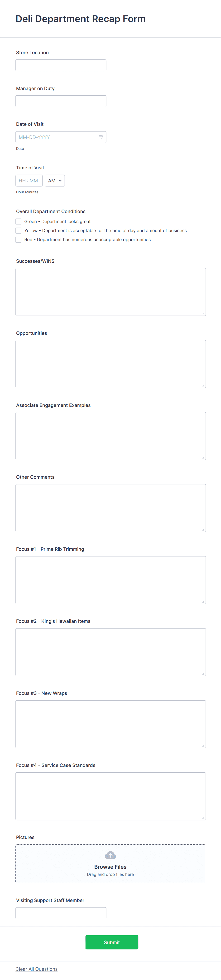Click the Associate Engagement Examples text area

pyautogui.click(x=110, y=436)
